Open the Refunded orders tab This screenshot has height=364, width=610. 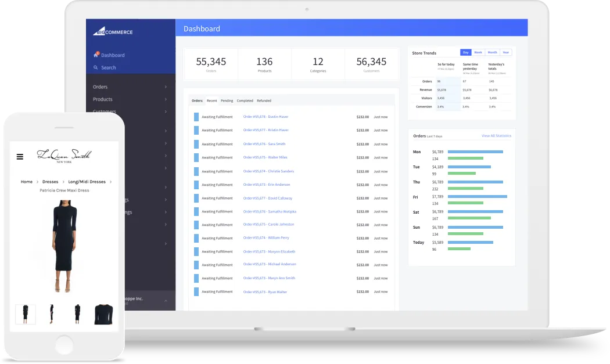tap(264, 101)
